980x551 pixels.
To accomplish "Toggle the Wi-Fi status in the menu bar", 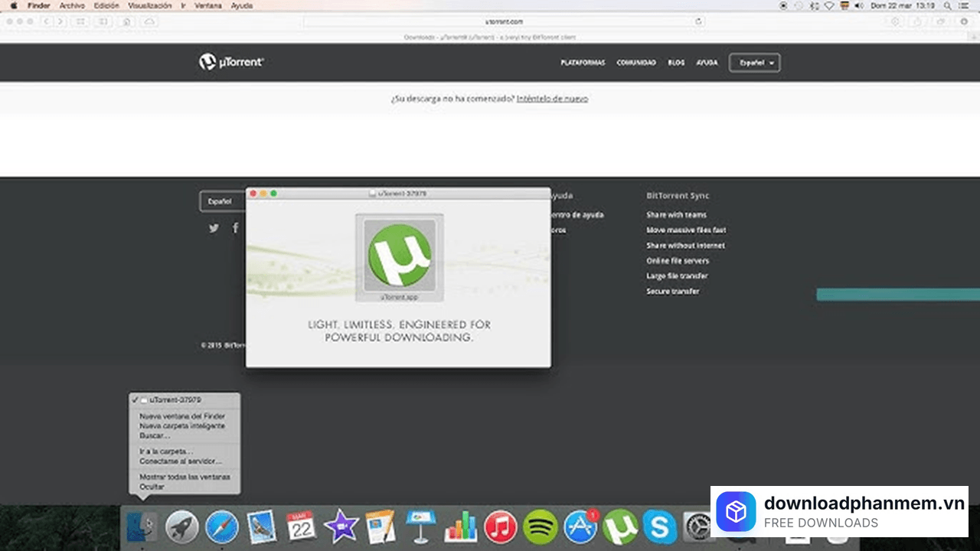I will [829, 5].
